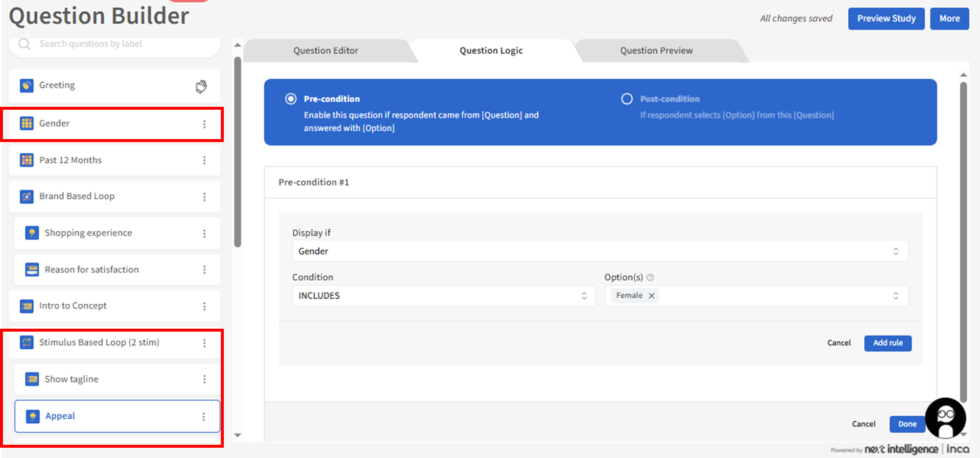980x458 pixels.
Task: Open the kebab menu for Appeal
Action: (204, 416)
